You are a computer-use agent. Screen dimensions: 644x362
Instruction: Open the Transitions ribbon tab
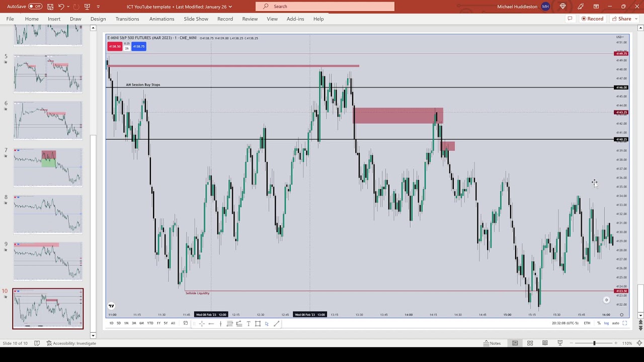click(x=127, y=19)
